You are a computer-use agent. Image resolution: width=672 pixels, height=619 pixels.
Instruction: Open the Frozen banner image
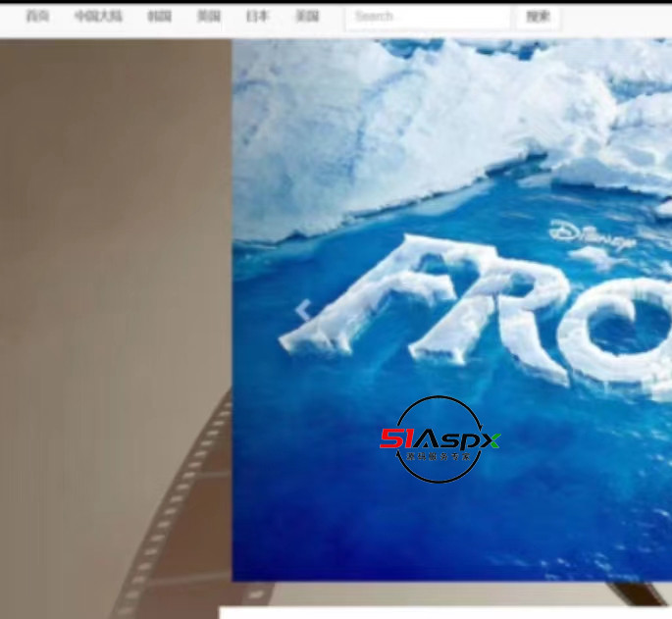[451, 310]
